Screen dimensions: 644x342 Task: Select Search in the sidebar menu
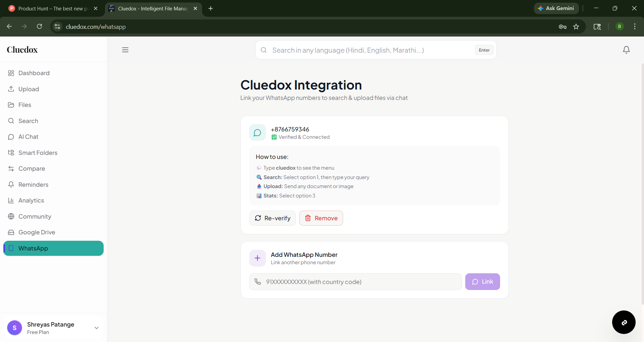pyautogui.click(x=53, y=121)
